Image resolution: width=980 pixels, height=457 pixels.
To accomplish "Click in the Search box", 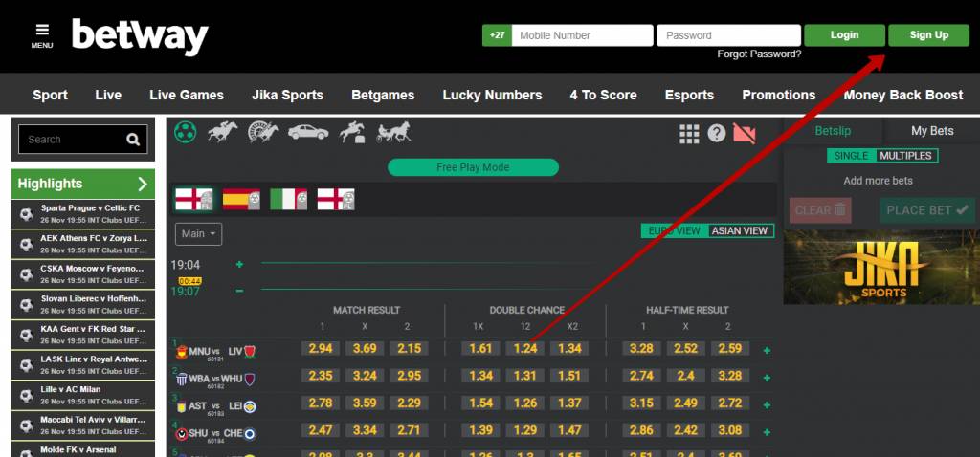I will click(x=71, y=140).
